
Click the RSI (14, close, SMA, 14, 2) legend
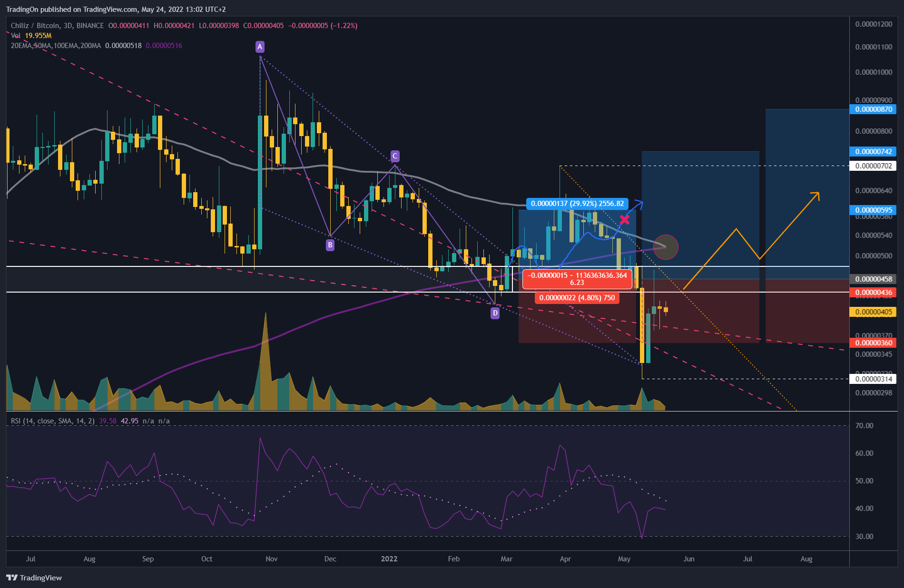point(53,421)
